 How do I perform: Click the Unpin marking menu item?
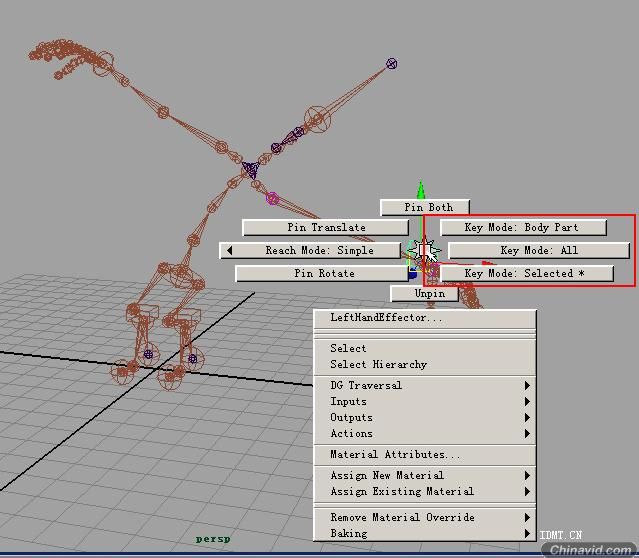tap(425, 293)
